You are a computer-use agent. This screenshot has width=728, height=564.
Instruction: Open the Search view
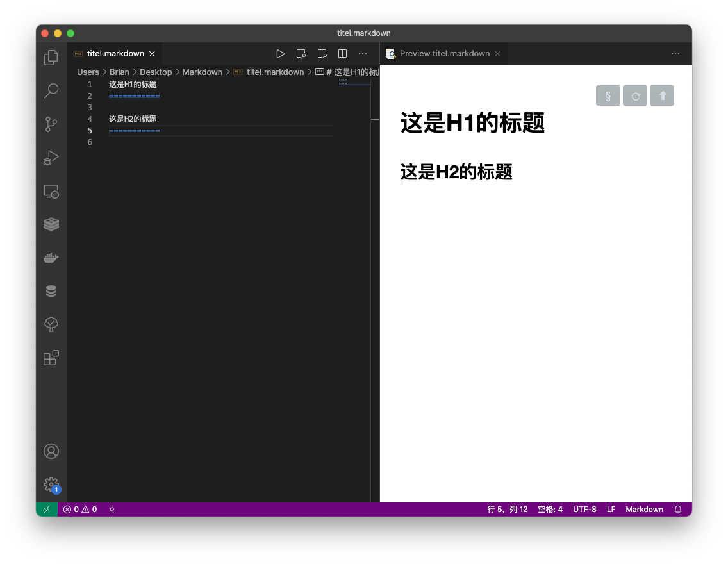(51, 91)
